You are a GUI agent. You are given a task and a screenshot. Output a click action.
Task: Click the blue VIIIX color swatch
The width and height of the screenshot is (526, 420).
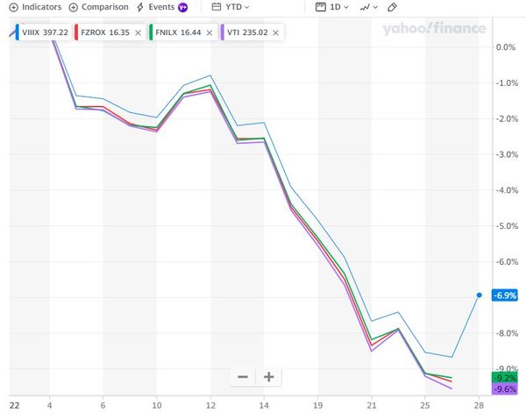pos(18,32)
